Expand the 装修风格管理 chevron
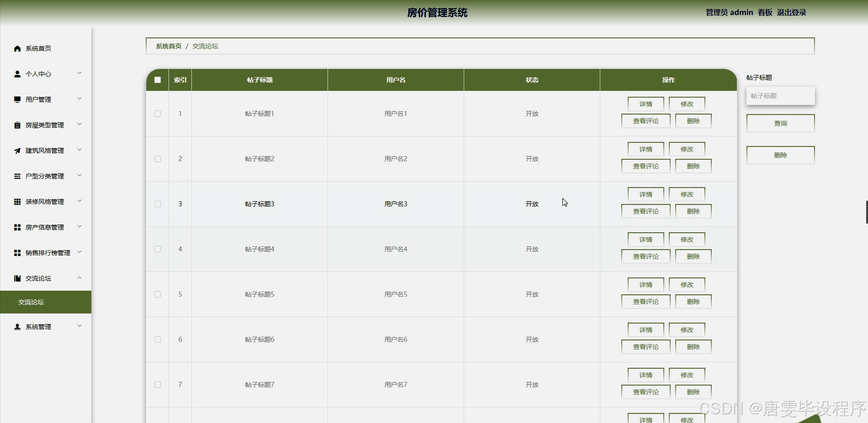Viewport: 868px width, 423px height. [79, 201]
